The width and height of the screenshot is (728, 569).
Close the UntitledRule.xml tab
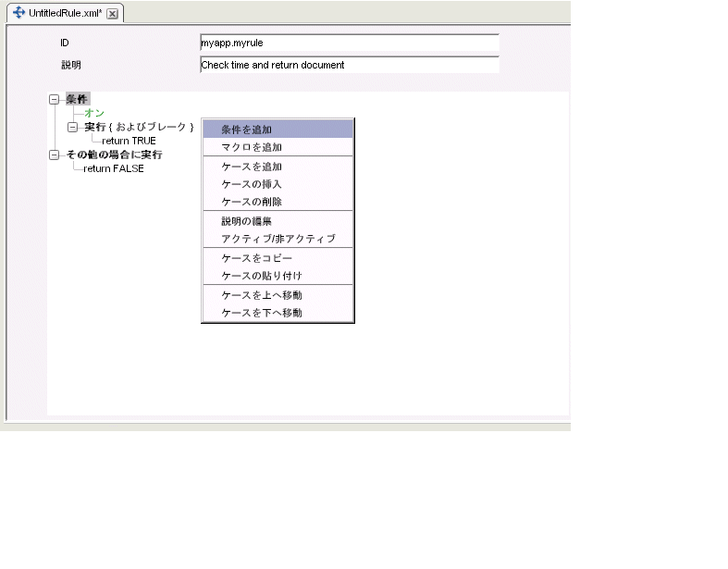(x=112, y=14)
